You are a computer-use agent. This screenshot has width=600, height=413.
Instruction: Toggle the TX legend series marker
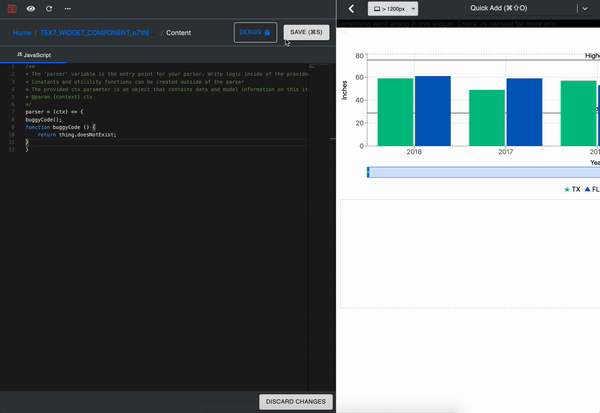pyautogui.click(x=567, y=189)
